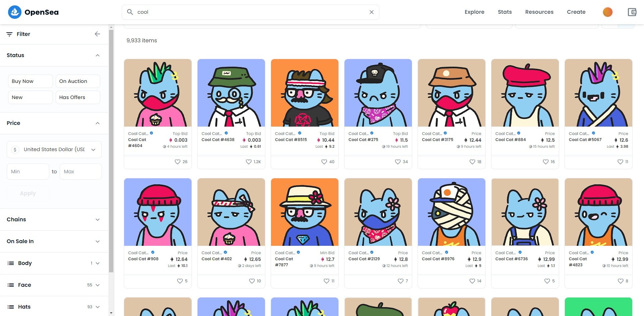Image resolution: width=644 pixels, height=316 pixels.
Task: Click the Apply price button
Action: click(x=28, y=193)
